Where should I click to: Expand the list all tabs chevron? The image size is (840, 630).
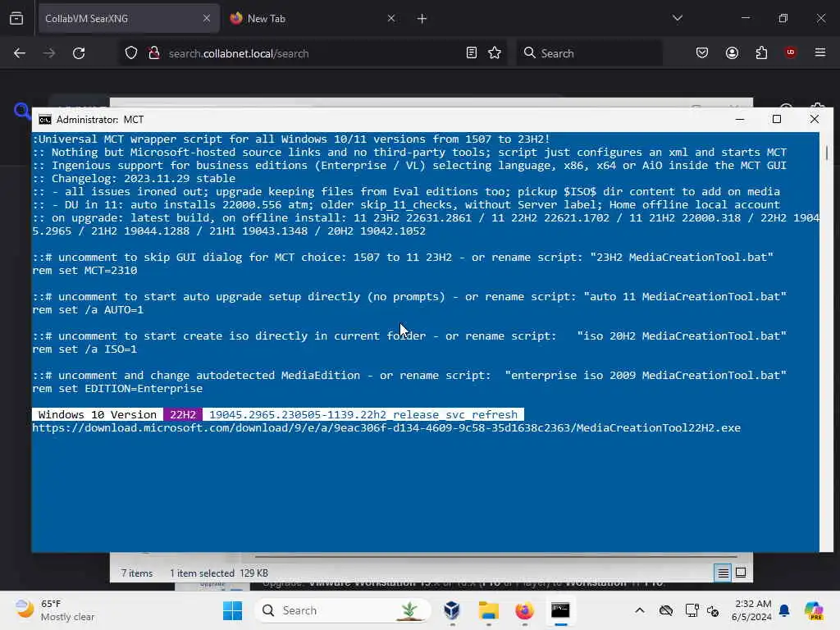coord(677,19)
